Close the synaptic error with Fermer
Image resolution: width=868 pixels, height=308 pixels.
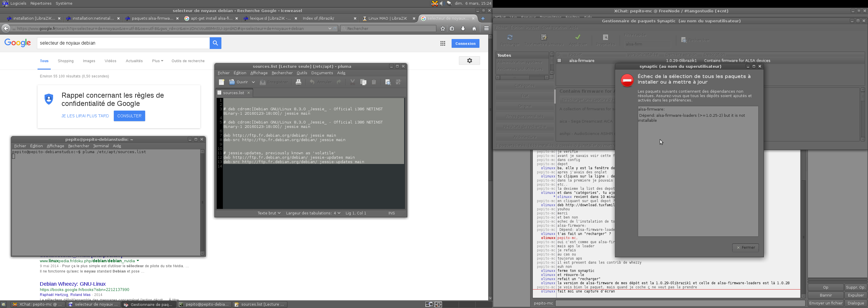[x=745, y=248]
